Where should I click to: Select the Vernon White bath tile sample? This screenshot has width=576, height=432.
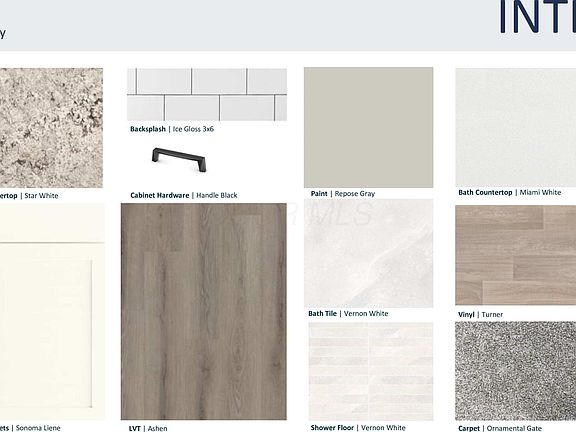click(x=368, y=253)
